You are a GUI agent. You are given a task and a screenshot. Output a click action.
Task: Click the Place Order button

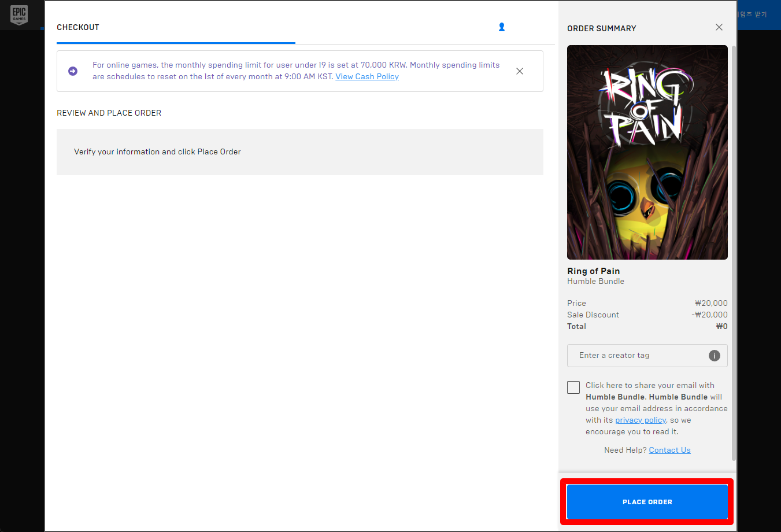[x=647, y=502]
